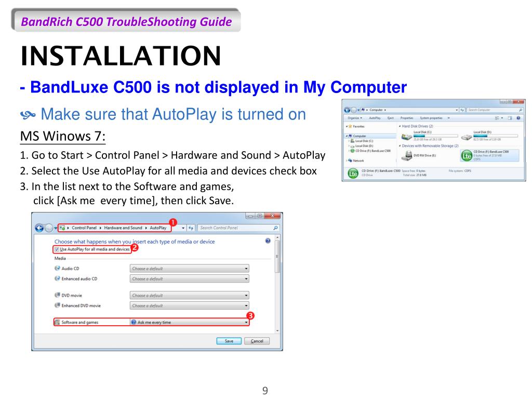Click the Back arrow in AutoPlay window
Screen dimensions: 532x399
39,228
